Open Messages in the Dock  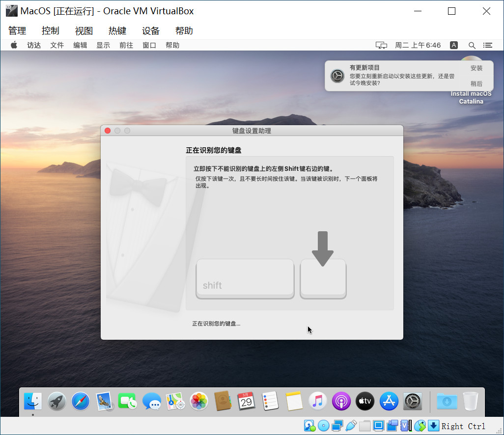click(151, 401)
